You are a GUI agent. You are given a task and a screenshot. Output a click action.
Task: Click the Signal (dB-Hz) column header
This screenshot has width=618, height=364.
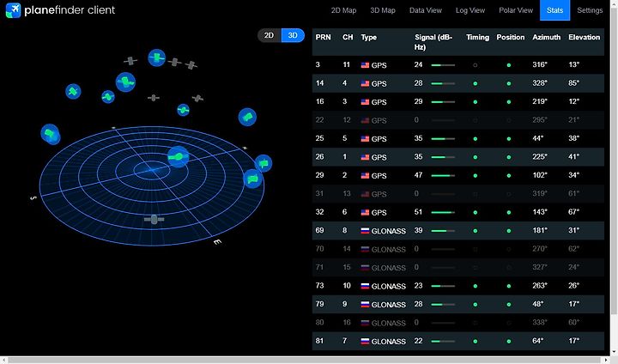click(433, 42)
